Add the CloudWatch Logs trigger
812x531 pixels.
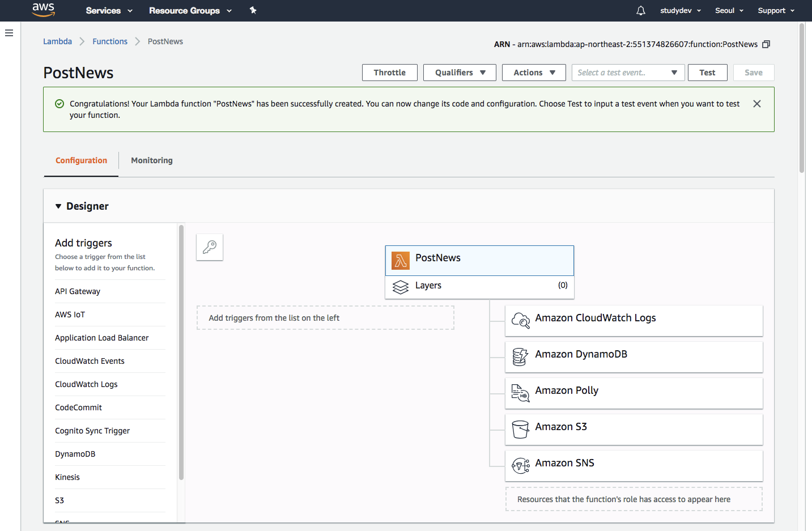(110, 384)
